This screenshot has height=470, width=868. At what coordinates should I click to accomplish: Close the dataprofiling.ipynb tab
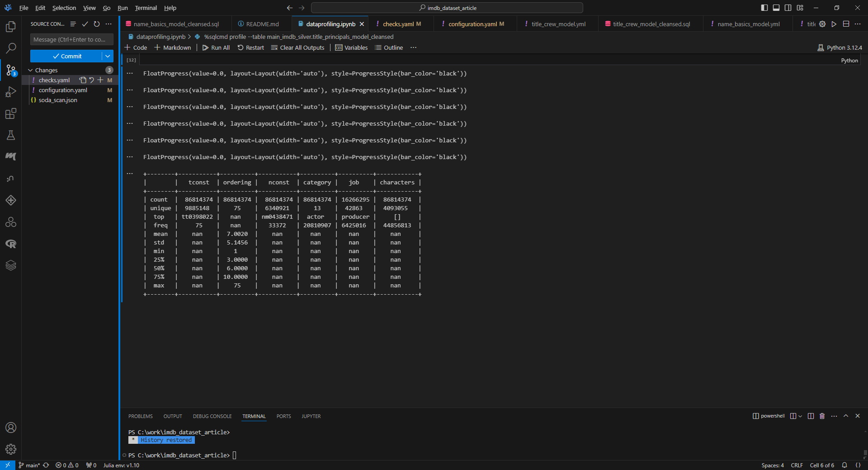(x=362, y=24)
